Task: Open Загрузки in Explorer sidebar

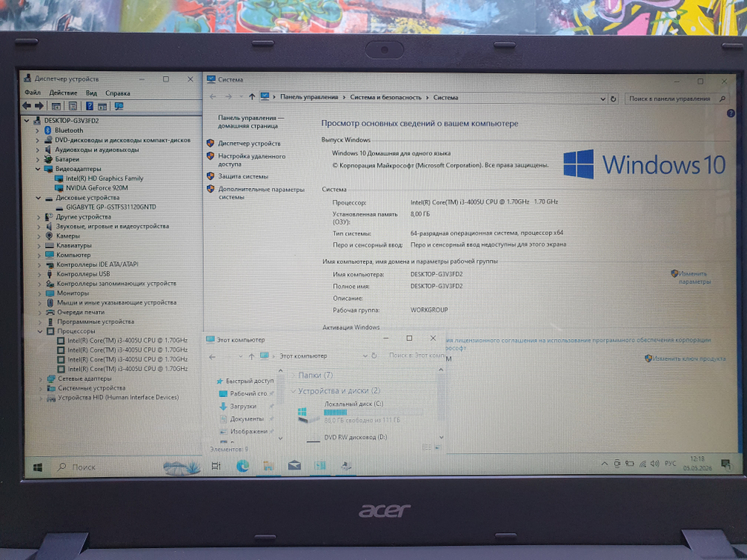Action: pos(243,406)
